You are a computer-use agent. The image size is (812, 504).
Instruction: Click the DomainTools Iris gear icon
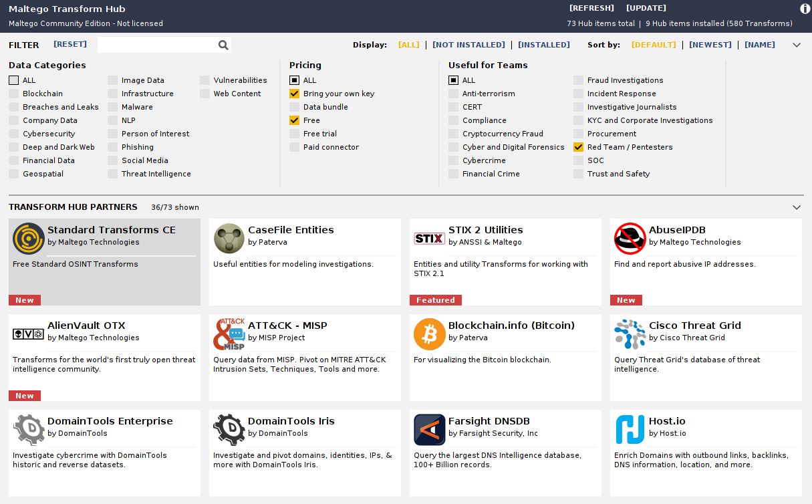(229, 430)
